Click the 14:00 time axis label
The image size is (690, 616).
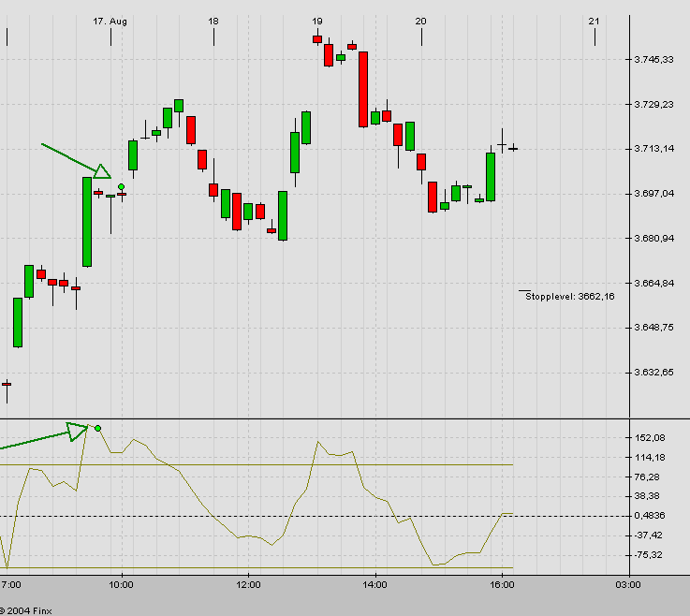click(374, 585)
